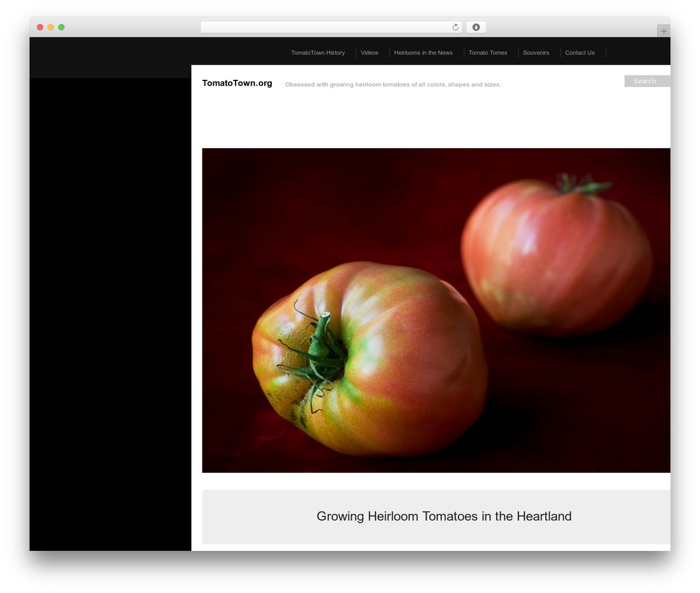This screenshot has height=593, width=700.
Task: Minimize the window with yellow button
Action: [51, 27]
